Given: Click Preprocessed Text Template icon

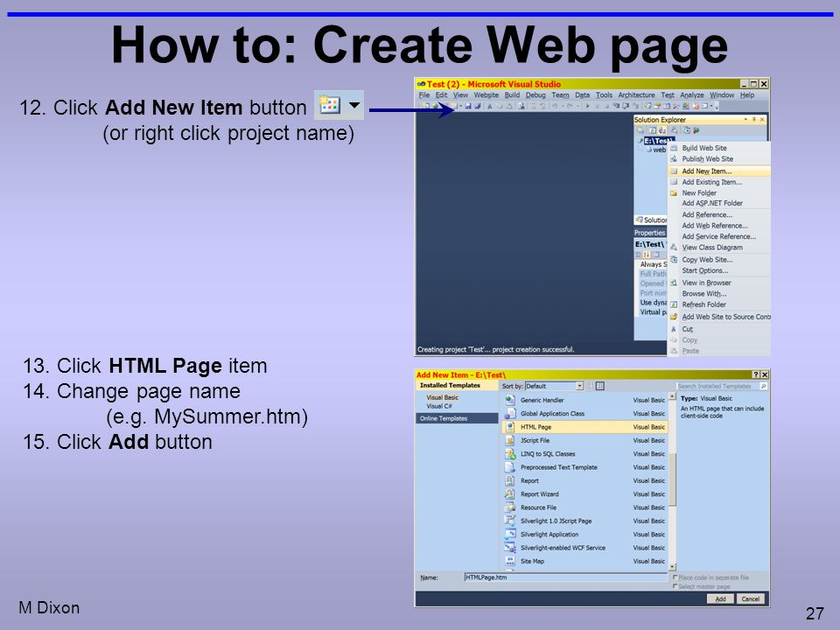Looking at the screenshot, I should point(510,467).
